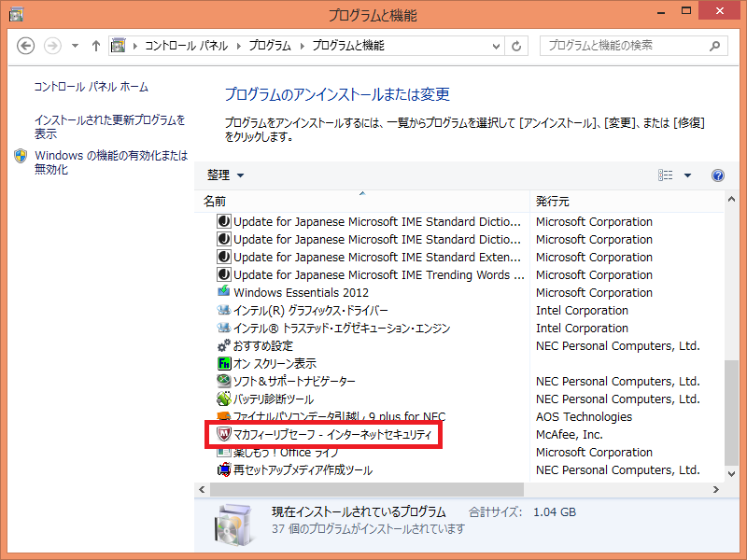Navigate up using the up arrow icon
This screenshot has height=560, width=747.
[x=96, y=43]
